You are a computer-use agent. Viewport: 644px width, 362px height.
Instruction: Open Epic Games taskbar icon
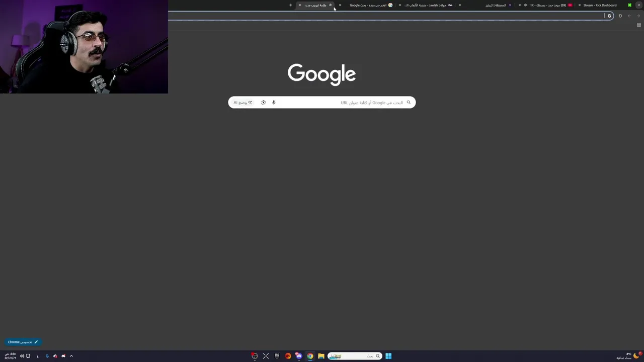(x=277, y=356)
